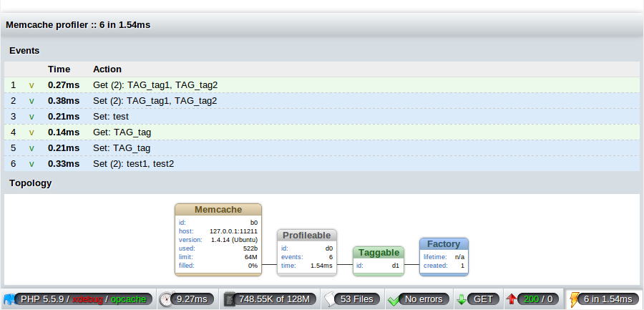Click the Taggable topology node header
Viewport: 644px width, 310px height.
pyautogui.click(x=379, y=253)
